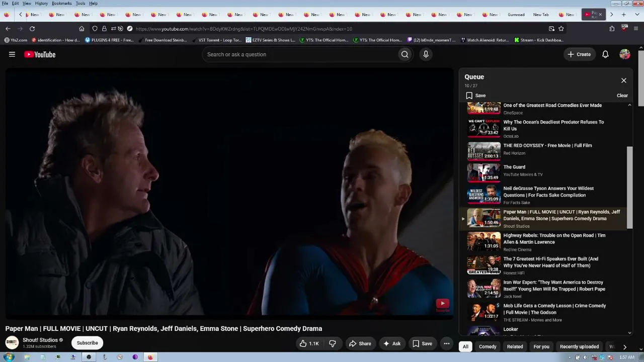Screen dimensions: 644x362
Task: Select the Related filter chip
Action: [x=515, y=346]
